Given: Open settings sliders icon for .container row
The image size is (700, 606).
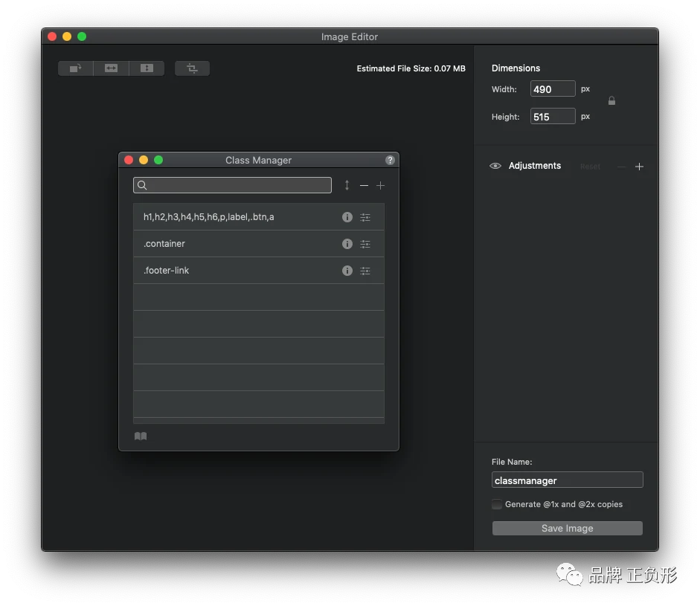Looking at the screenshot, I should [x=365, y=244].
